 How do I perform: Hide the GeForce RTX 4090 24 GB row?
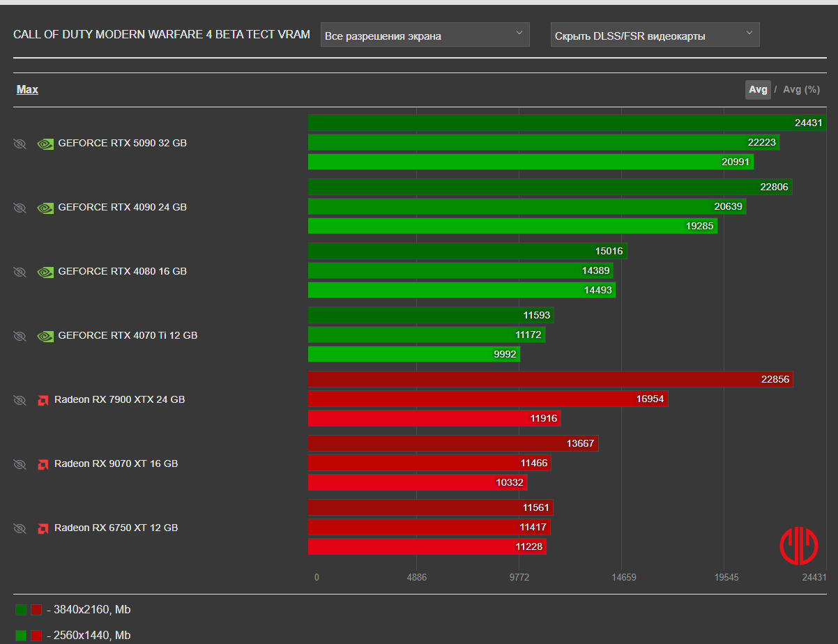(20, 208)
